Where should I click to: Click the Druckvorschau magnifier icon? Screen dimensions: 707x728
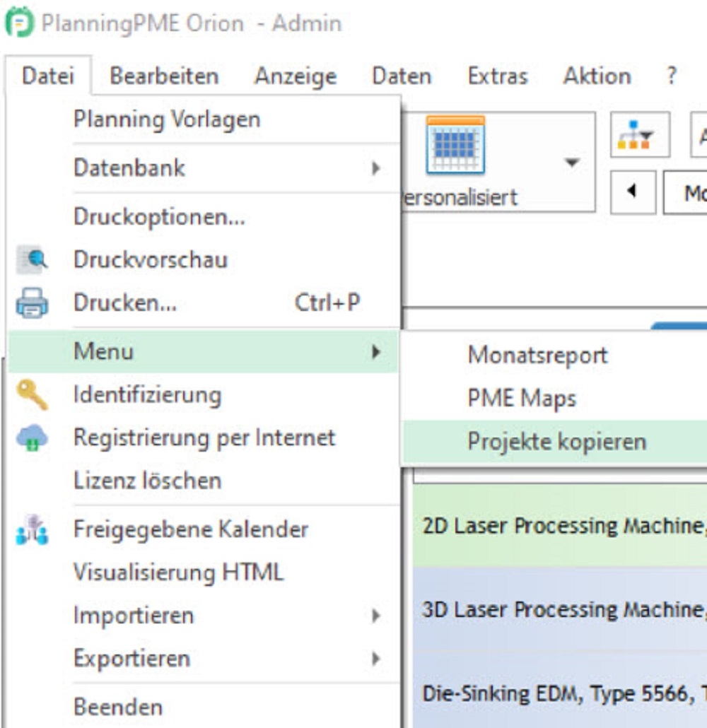point(32,259)
